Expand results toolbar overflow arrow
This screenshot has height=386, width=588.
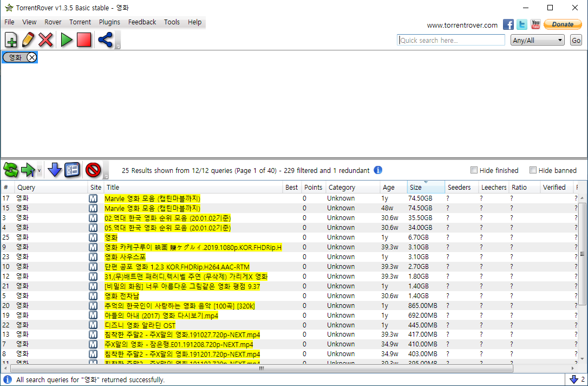pos(106,176)
